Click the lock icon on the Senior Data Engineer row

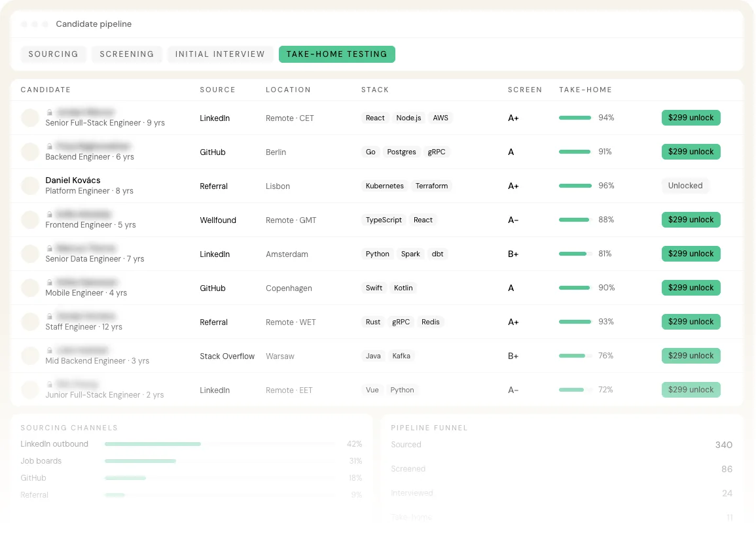(x=49, y=248)
